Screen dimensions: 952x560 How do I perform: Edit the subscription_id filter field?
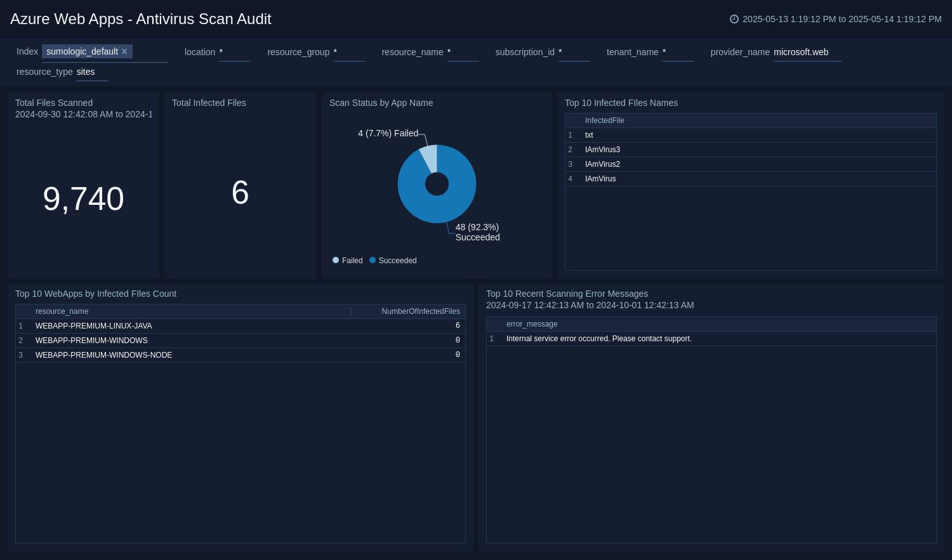click(574, 52)
